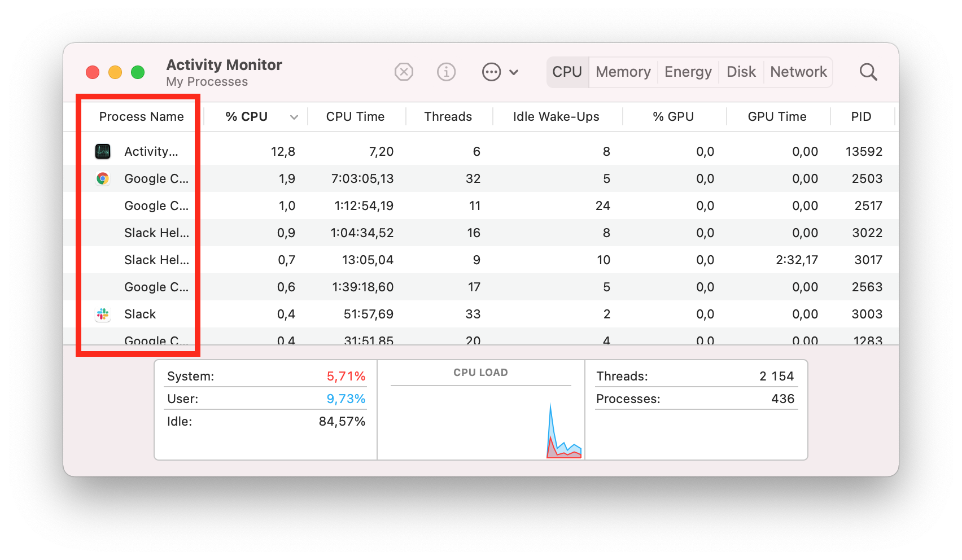Image resolution: width=962 pixels, height=560 pixels.
Task: Sort by % GPU column header
Action: 673,116
